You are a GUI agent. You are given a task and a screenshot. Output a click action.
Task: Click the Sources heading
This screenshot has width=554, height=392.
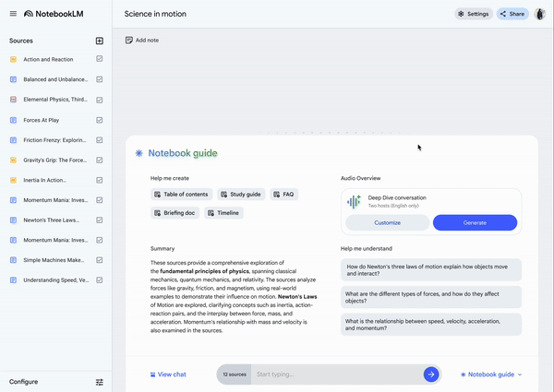pyautogui.click(x=21, y=41)
